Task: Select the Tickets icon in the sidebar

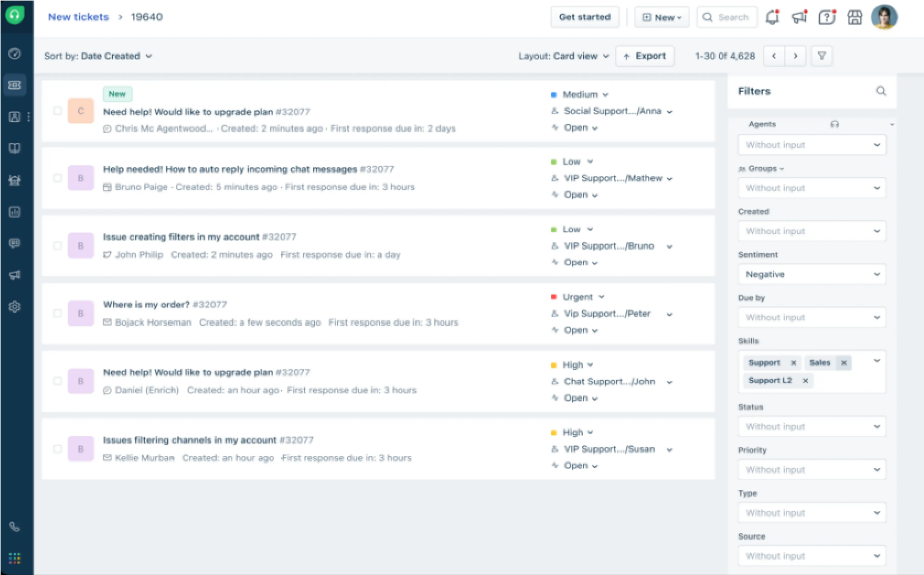Action: [x=15, y=84]
